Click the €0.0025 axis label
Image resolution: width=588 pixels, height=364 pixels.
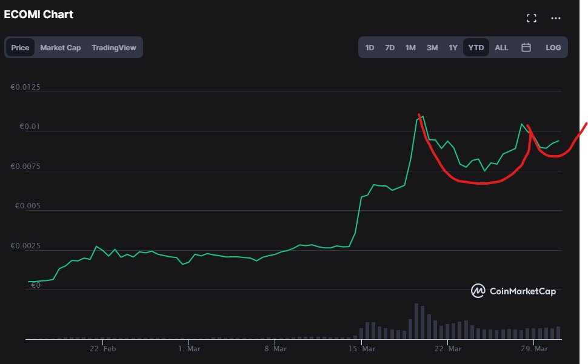click(x=25, y=246)
